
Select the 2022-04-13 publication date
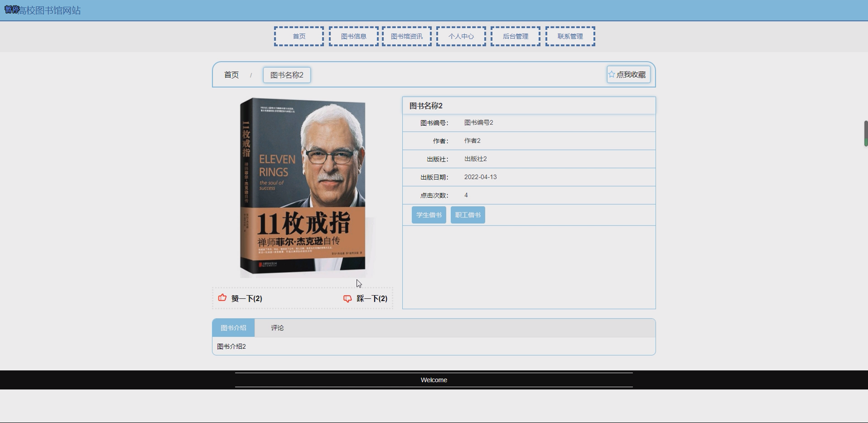point(480,177)
